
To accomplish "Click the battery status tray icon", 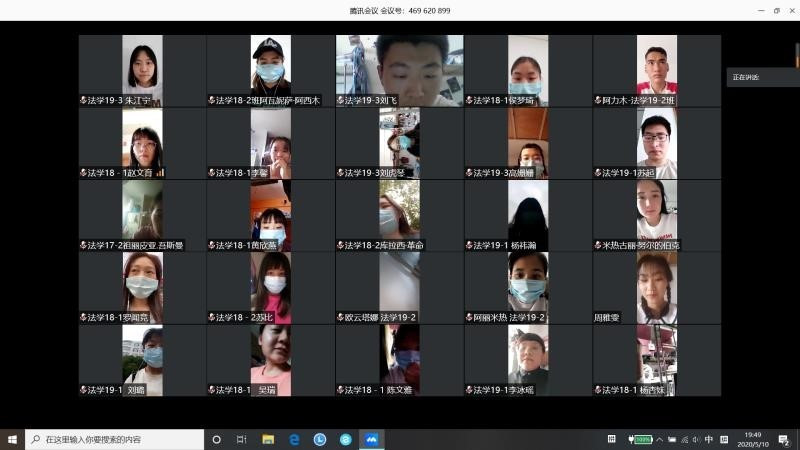I will (x=641, y=439).
